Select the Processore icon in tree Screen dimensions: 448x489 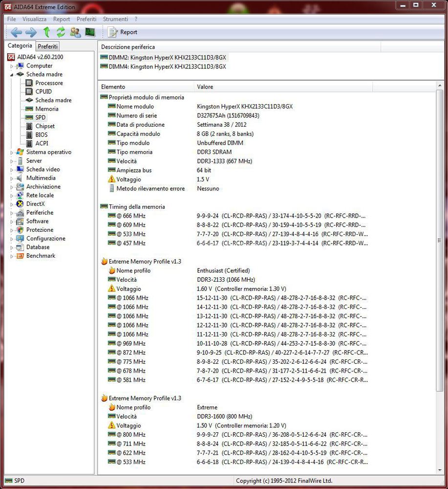29,83
